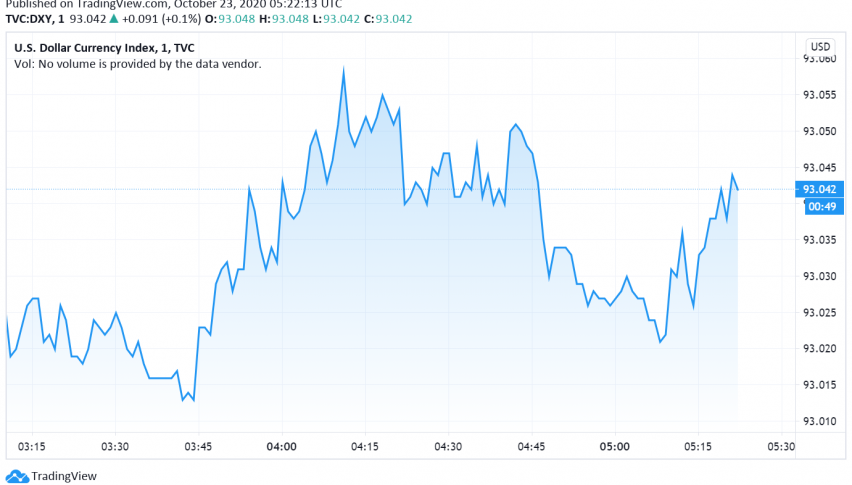852x485 pixels.
Task: Click the U.S. Dollar Currency Index title
Action: tap(104, 48)
